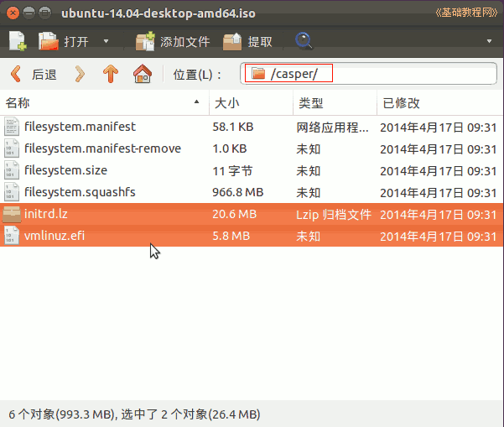504x427 pixels.
Task: Expand the recent archives arrow beside 打开
Action: tap(106, 41)
